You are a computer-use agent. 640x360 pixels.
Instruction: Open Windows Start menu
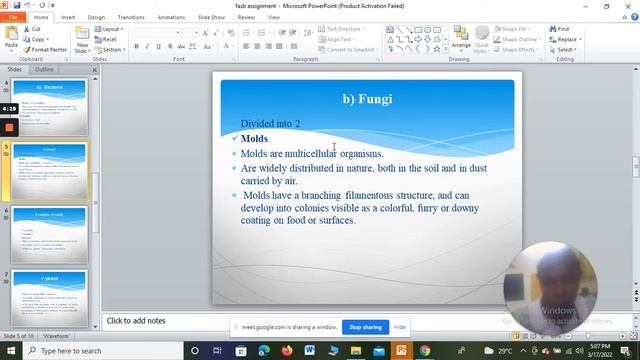coord(11,351)
